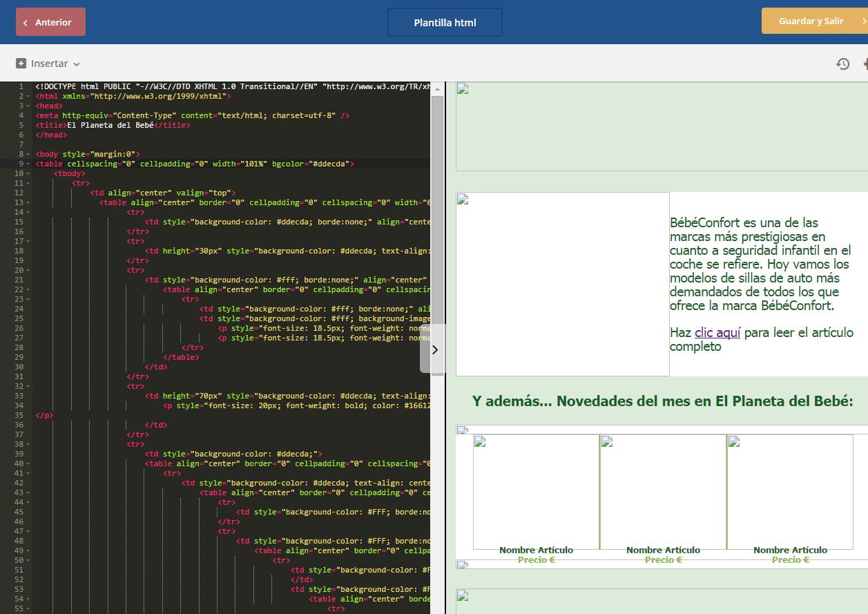The width and height of the screenshot is (868, 614).
Task: Click the BébéConfort paragraph in preview
Action: pyautogui.click(x=760, y=265)
